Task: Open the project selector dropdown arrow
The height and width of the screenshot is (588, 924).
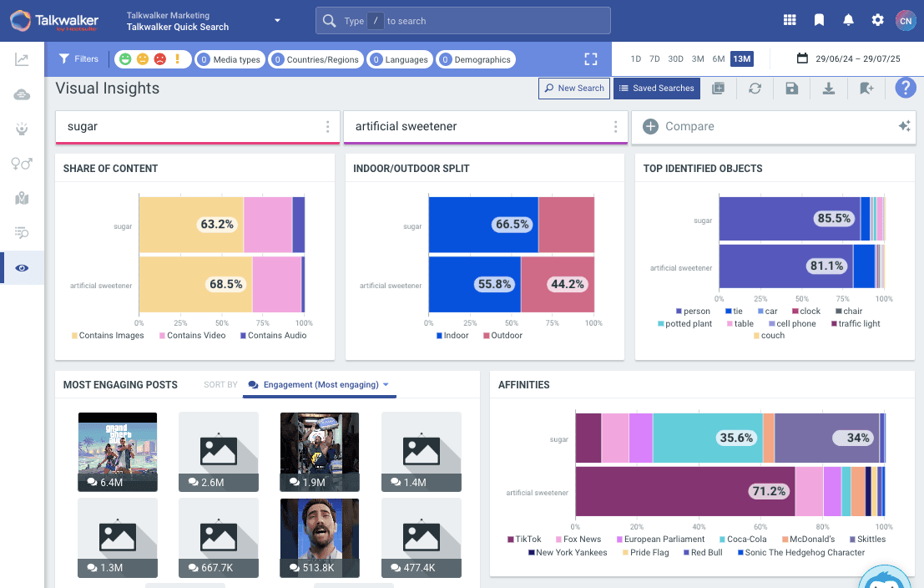Action: click(277, 21)
